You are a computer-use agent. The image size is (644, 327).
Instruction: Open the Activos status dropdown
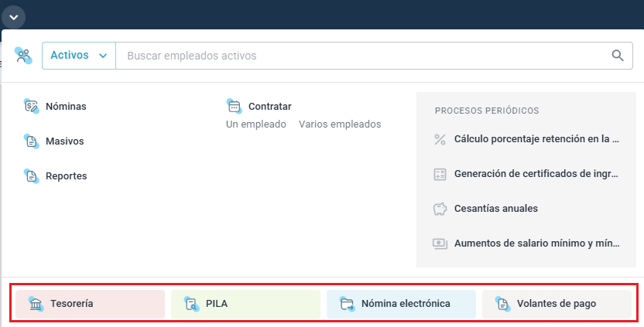[x=78, y=56]
